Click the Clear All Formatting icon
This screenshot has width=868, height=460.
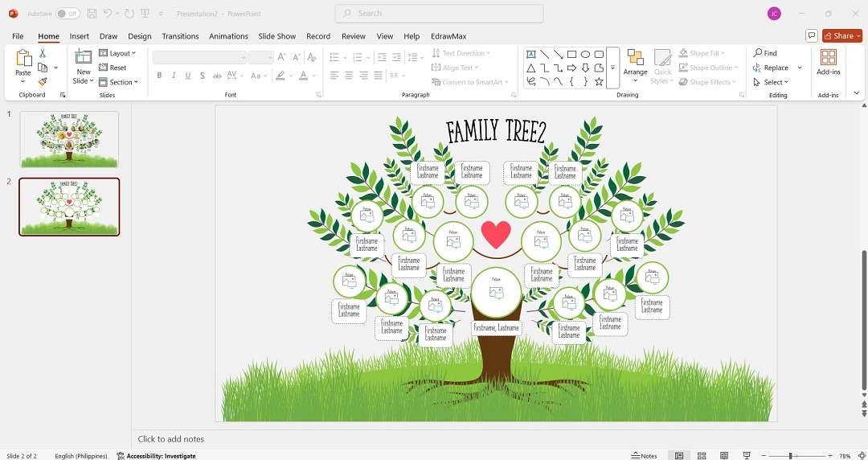(x=312, y=57)
